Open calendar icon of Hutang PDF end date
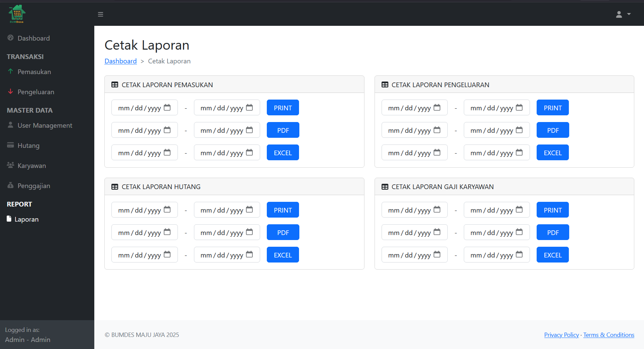Image resolution: width=644 pixels, height=349 pixels. point(249,232)
